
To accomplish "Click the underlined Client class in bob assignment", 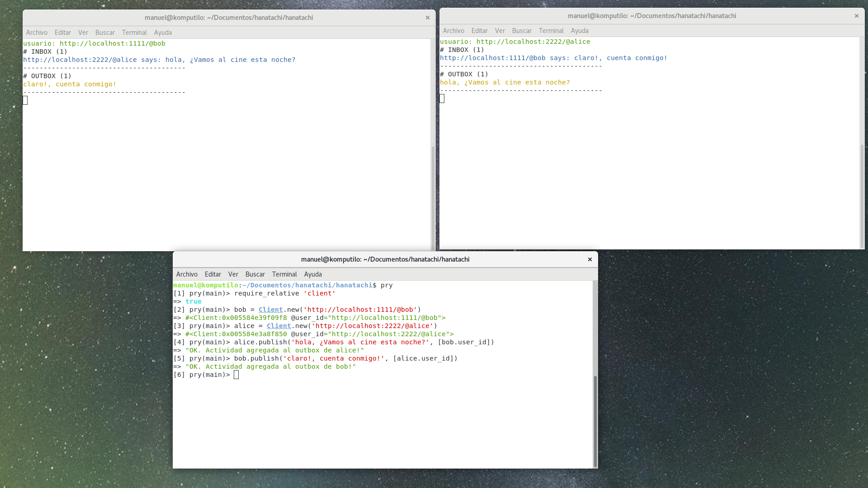I will (x=270, y=310).
